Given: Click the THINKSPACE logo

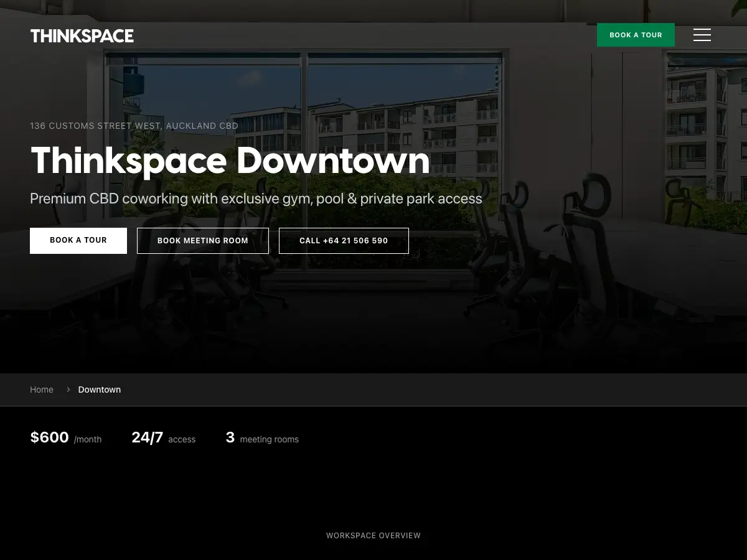Looking at the screenshot, I should coord(82,36).
